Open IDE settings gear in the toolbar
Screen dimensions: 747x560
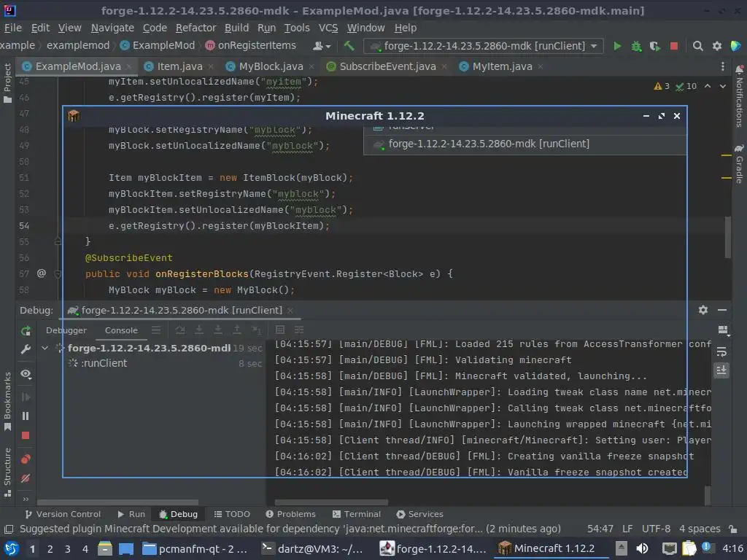716,46
